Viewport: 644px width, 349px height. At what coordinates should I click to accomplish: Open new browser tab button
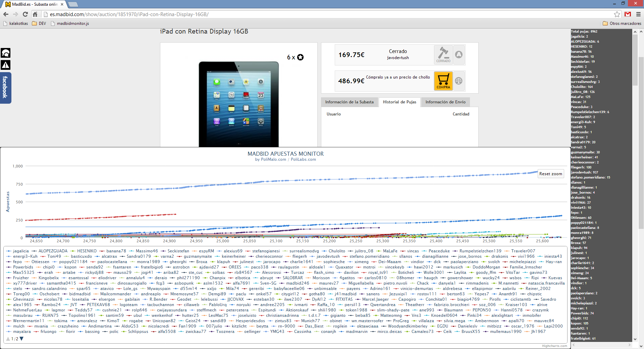[73, 4]
